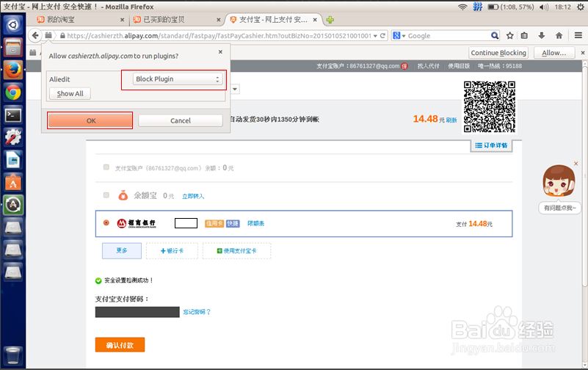Go to the Firefox home icon

click(559, 36)
